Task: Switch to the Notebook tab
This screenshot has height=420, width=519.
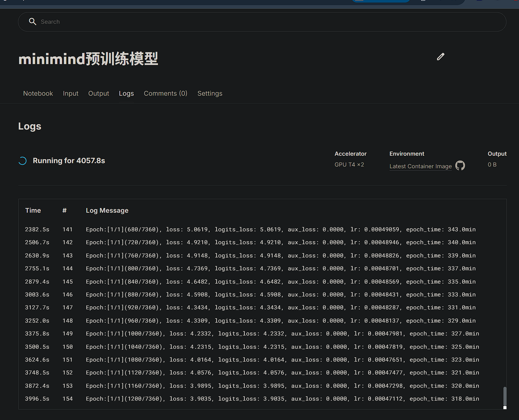Action: pos(38,93)
